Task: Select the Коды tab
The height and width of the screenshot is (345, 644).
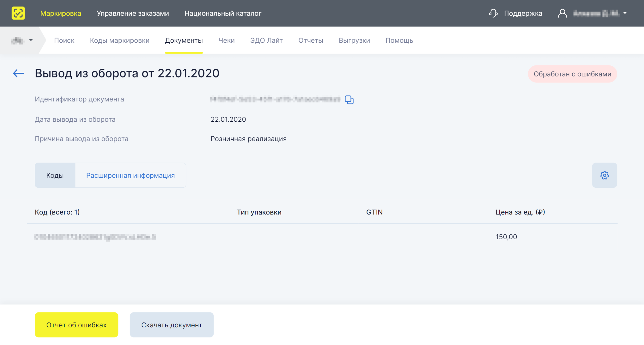Action: (x=55, y=175)
